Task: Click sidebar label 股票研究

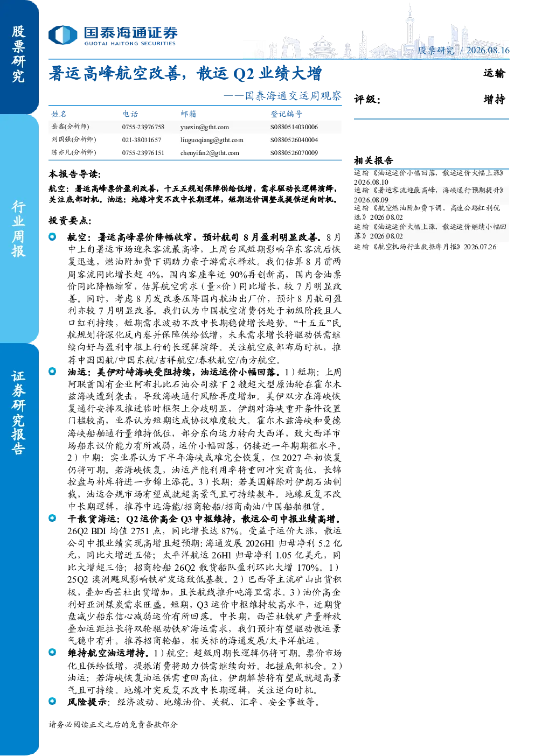Action: click(18, 54)
